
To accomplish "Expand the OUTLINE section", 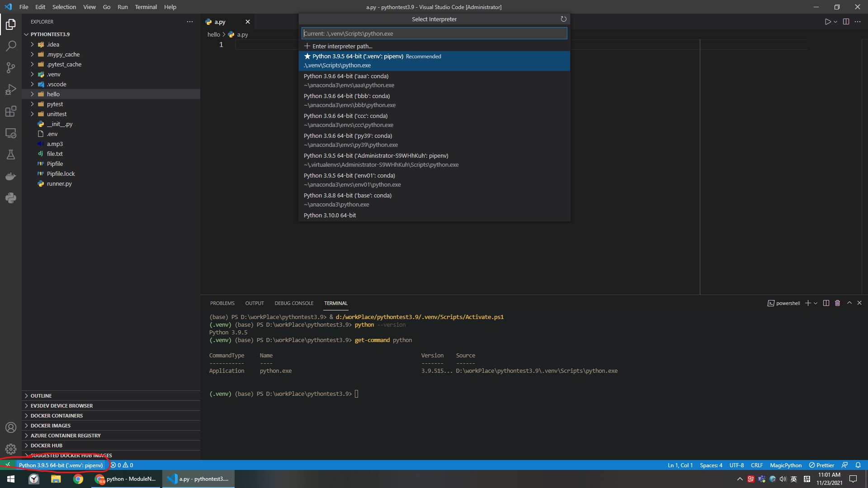I will tap(111, 396).
